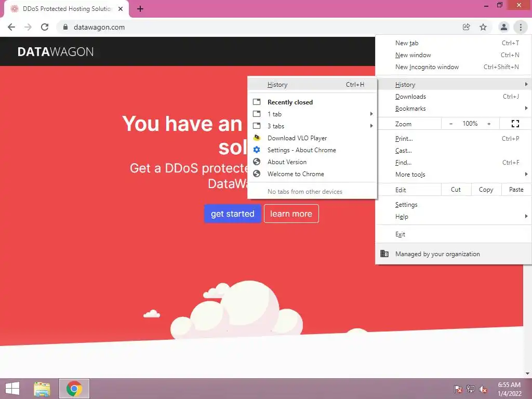
Task: Open Downloads from the menu
Action: click(x=453, y=96)
